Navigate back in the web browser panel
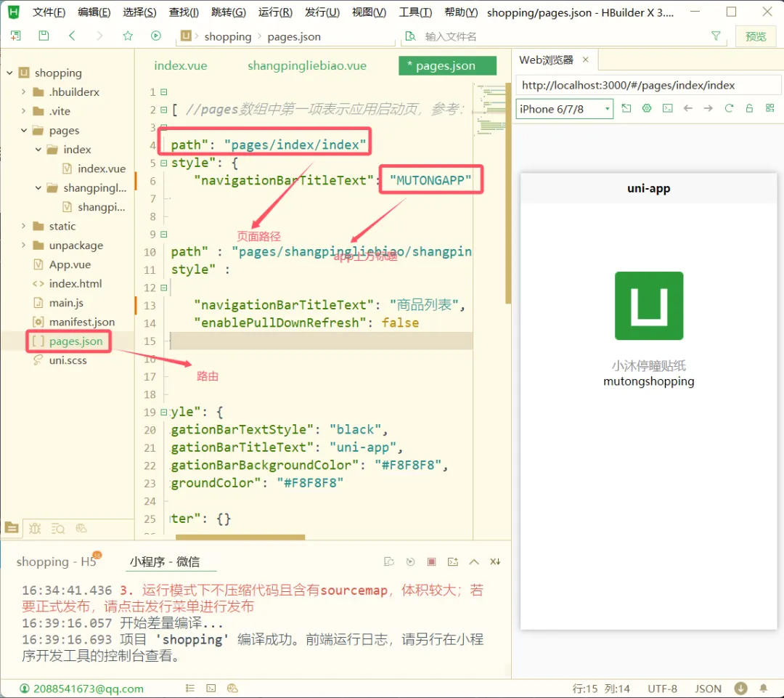 [x=688, y=108]
